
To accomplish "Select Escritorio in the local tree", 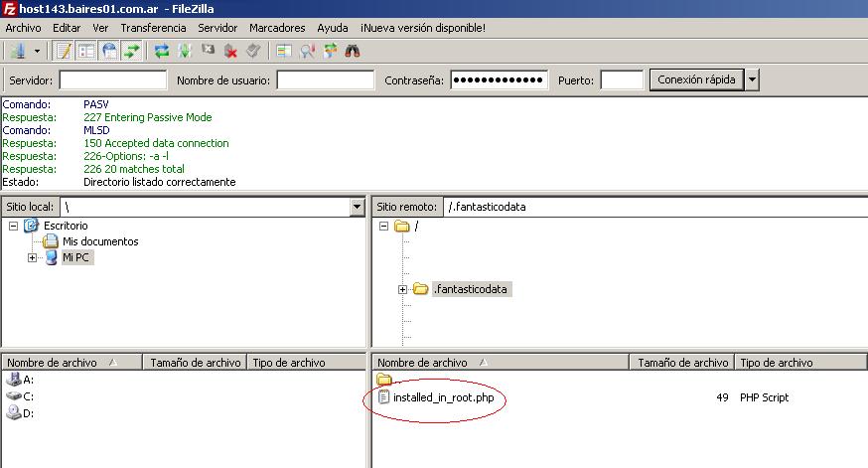I will pyautogui.click(x=66, y=226).
